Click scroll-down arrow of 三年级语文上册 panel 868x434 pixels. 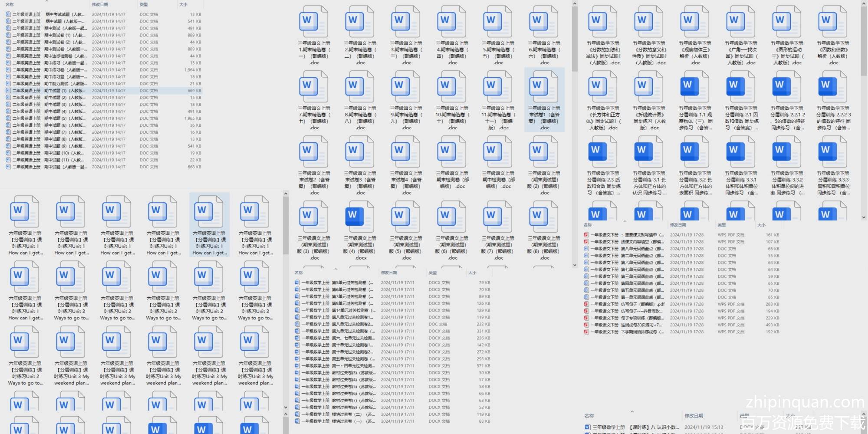(x=575, y=265)
